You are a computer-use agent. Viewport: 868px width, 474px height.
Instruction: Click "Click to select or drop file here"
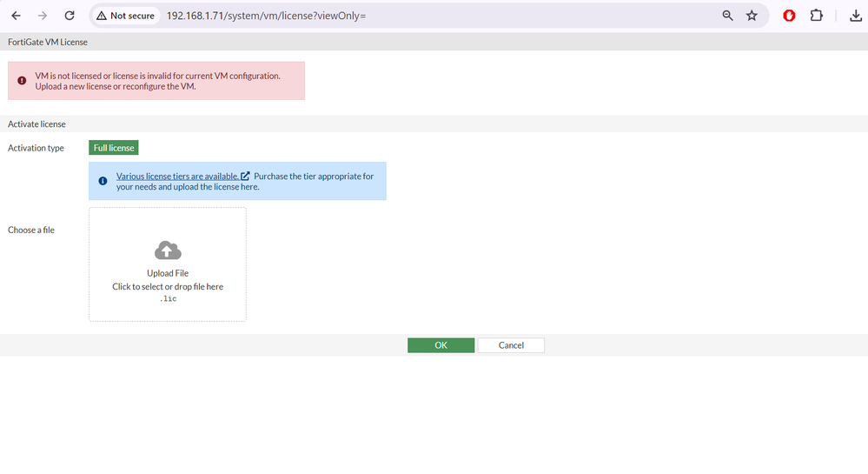168,287
